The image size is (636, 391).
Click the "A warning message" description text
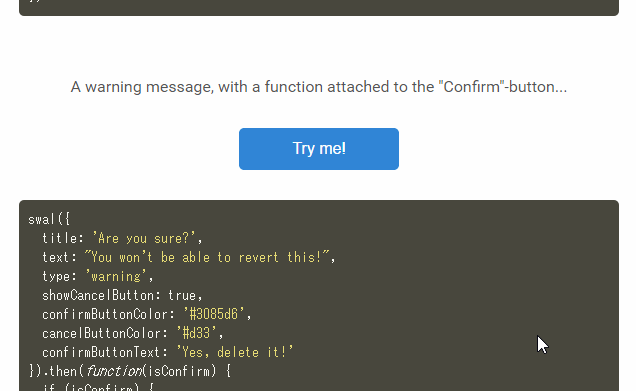coord(318,87)
